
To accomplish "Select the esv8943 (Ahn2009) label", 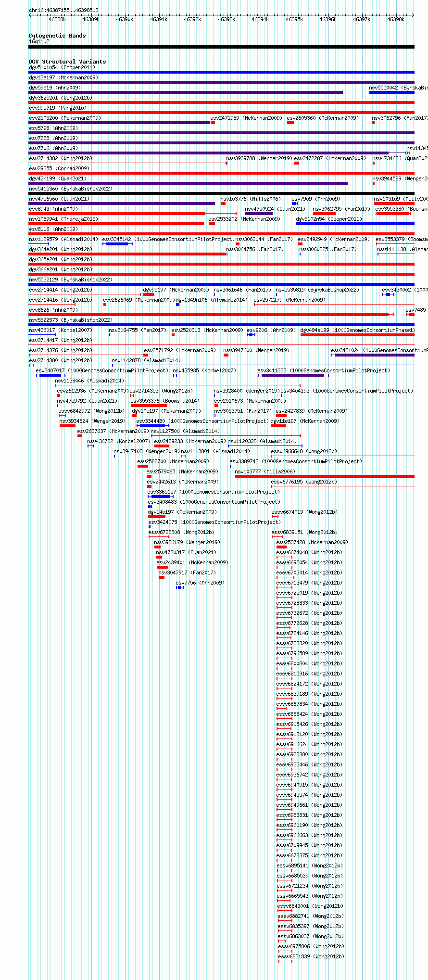I will point(53,209).
